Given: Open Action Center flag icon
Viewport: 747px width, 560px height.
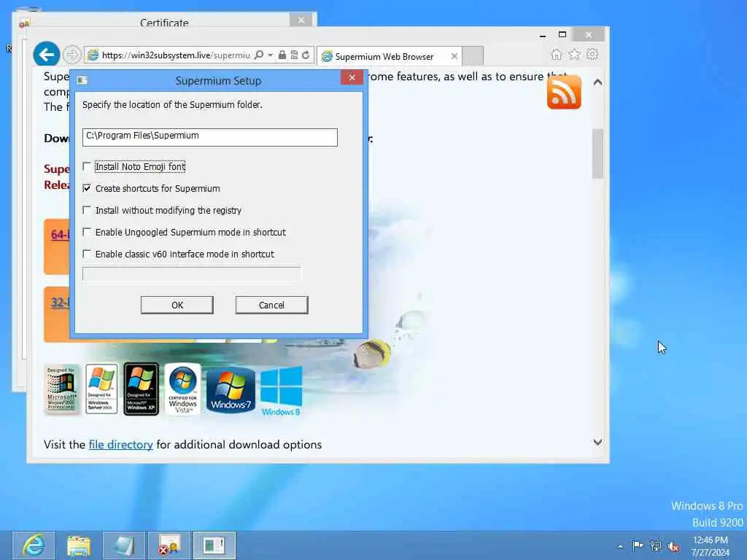Looking at the screenshot, I should [x=638, y=545].
